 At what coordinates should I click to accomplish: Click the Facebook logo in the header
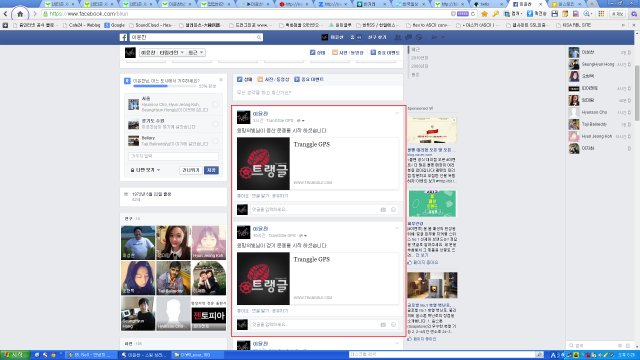123,38
